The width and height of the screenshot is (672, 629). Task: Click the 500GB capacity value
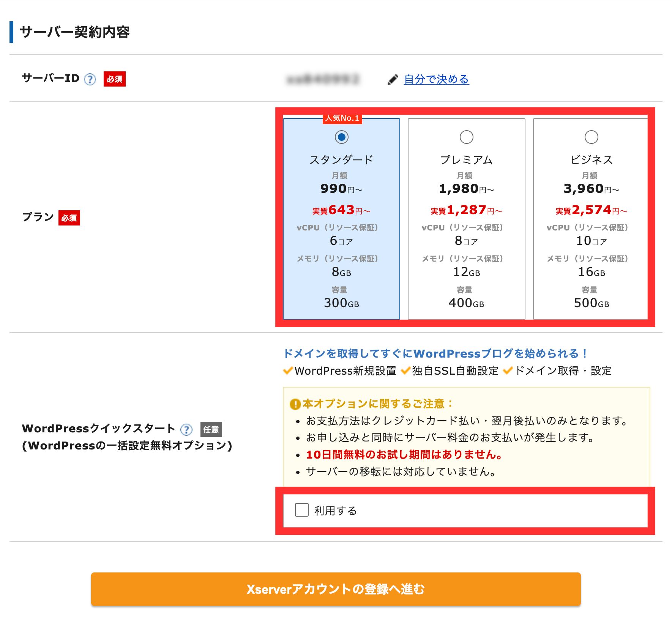(x=591, y=303)
